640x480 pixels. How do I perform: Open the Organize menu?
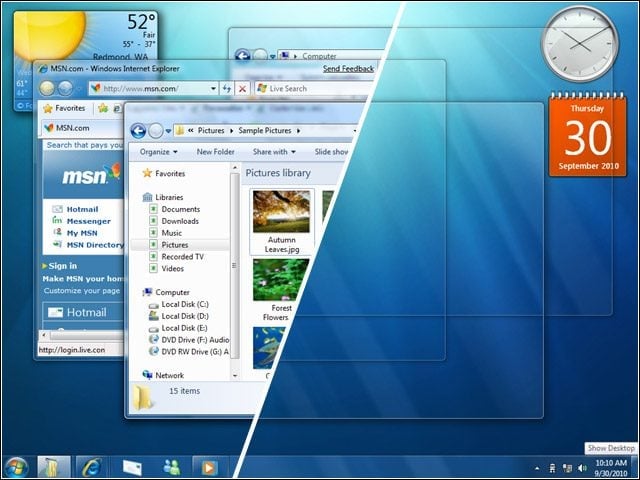pyautogui.click(x=158, y=152)
